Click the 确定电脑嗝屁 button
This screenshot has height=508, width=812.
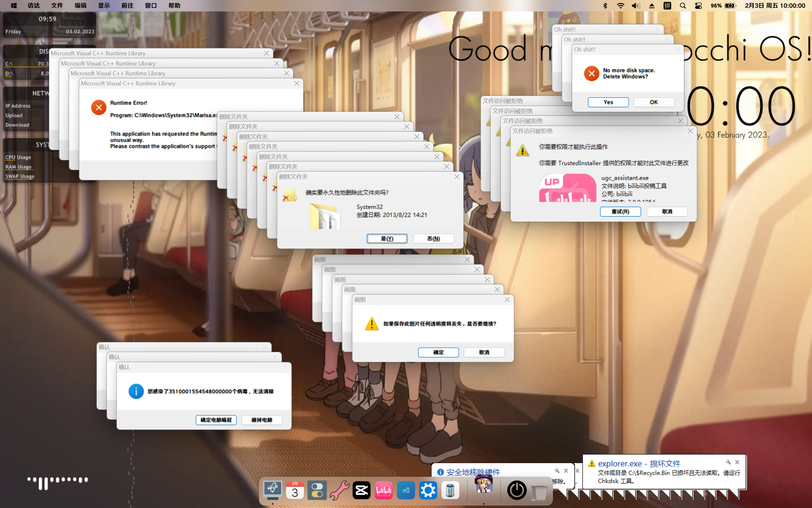[216, 420]
